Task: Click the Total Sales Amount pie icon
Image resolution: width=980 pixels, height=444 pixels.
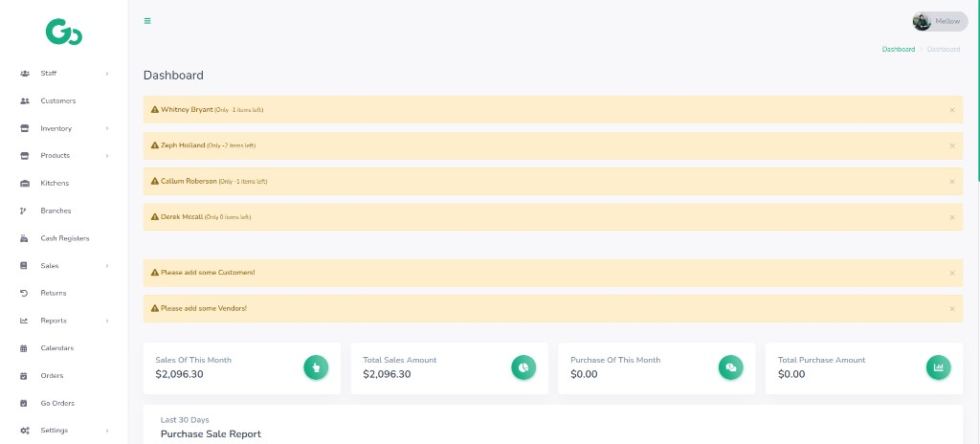Action: coord(523,367)
